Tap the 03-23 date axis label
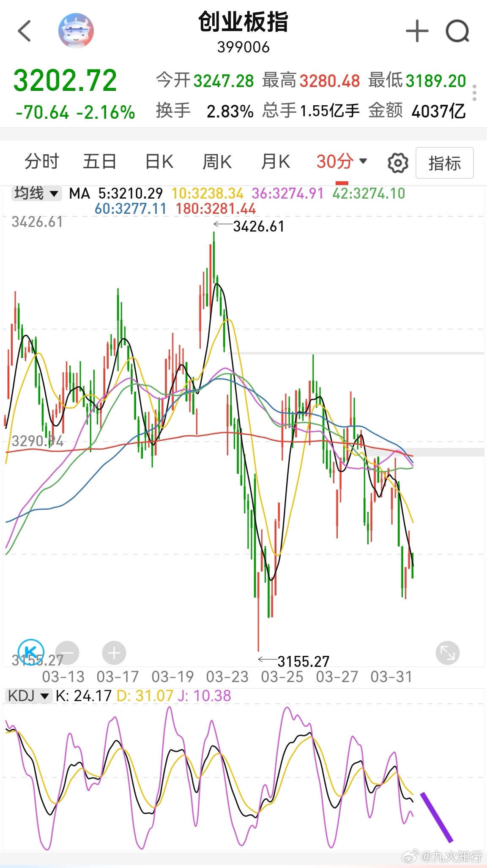 [227, 677]
